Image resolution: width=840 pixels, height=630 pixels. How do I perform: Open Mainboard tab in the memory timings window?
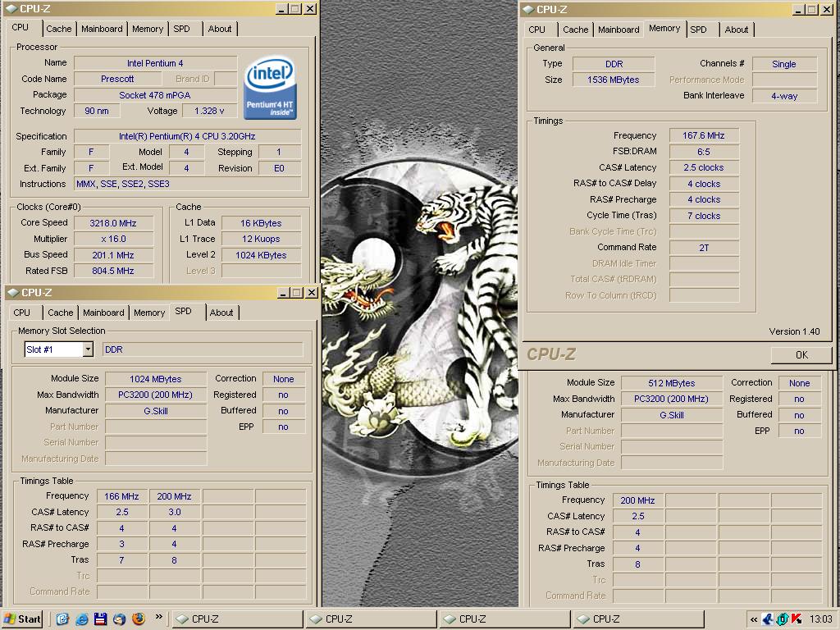tap(619, 30)
